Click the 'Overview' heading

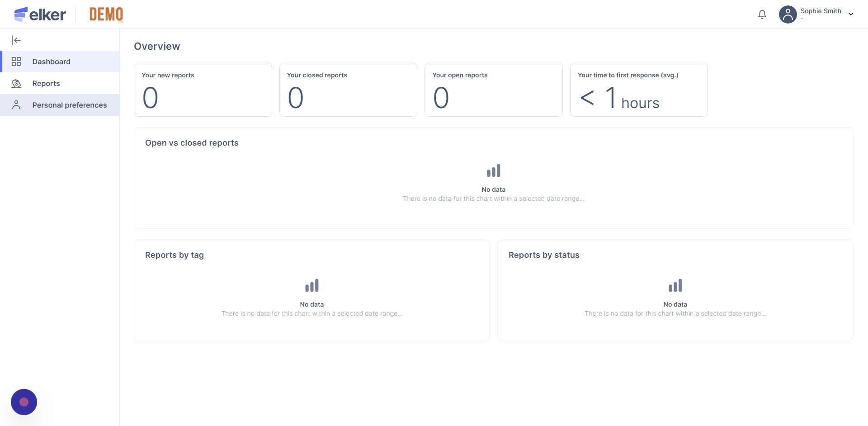point(157,46)
